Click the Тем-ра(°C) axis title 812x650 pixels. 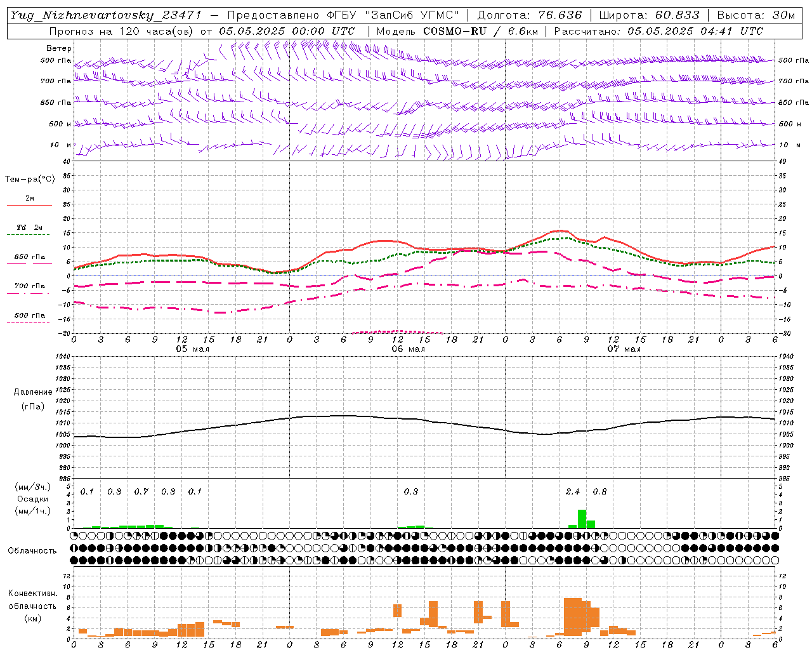coord(30,180)
